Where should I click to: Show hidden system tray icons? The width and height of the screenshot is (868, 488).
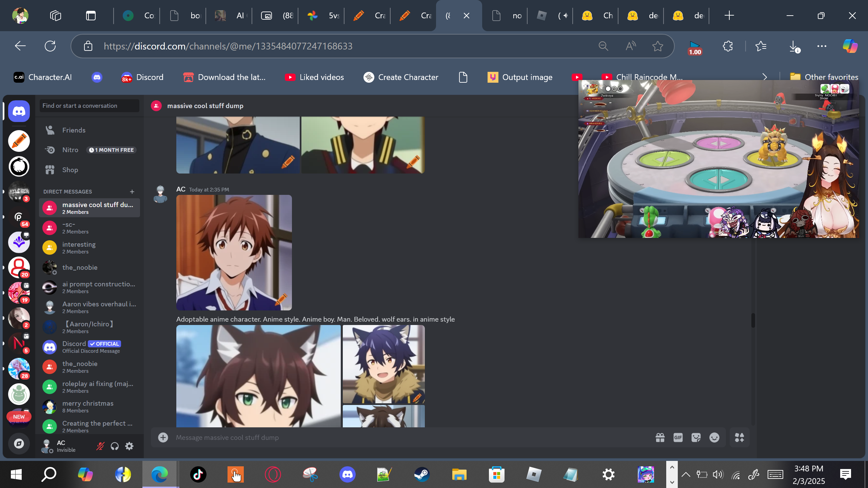click(x=686, y=474)
